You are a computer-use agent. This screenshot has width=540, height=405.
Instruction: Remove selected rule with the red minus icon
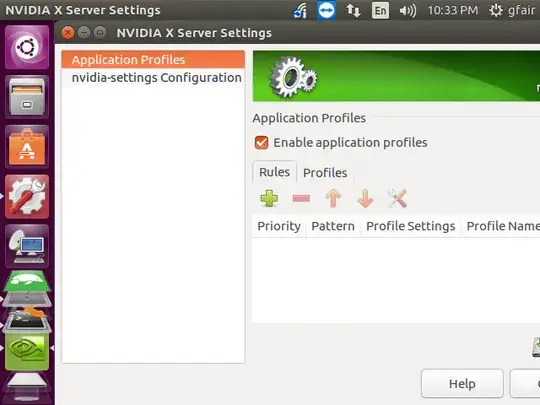(301, 199)
